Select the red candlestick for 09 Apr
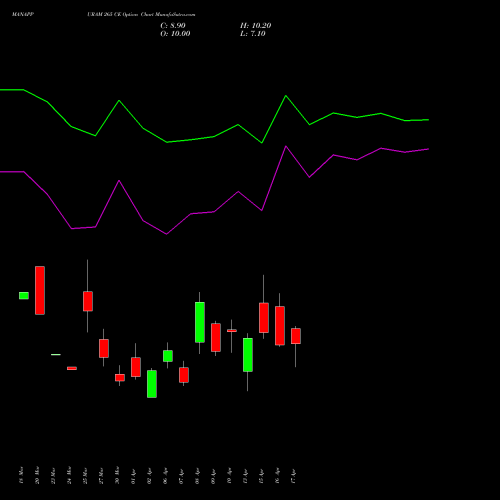 pyautogui.click(x=216, y=338)
